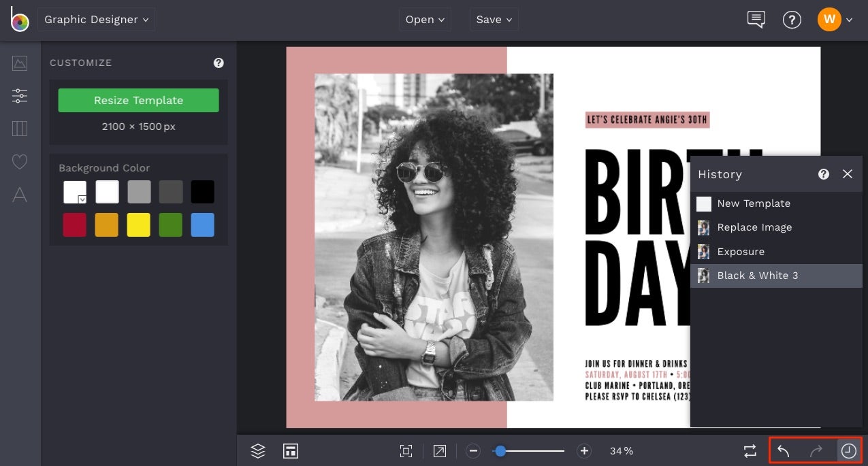Click the Resize Template button
868x466 pixels.
click(x=138, y=100)
